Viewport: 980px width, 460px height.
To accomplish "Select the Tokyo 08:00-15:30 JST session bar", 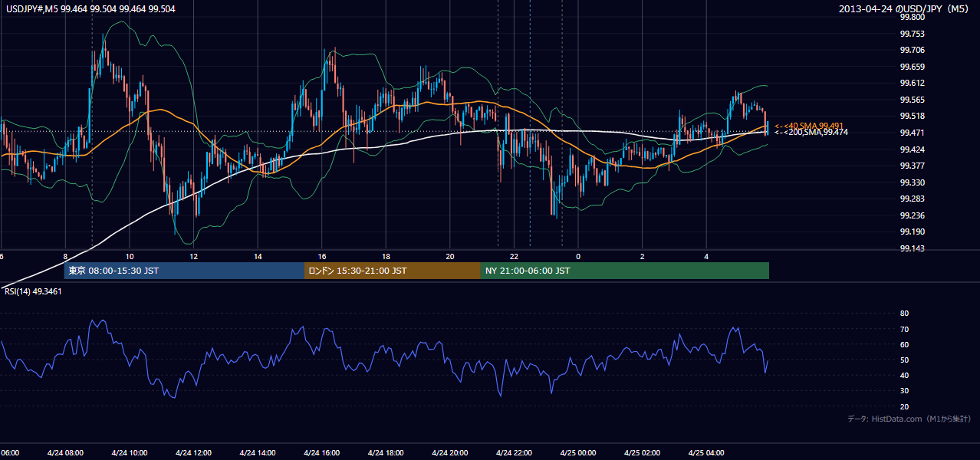I will tap(184, 271).
